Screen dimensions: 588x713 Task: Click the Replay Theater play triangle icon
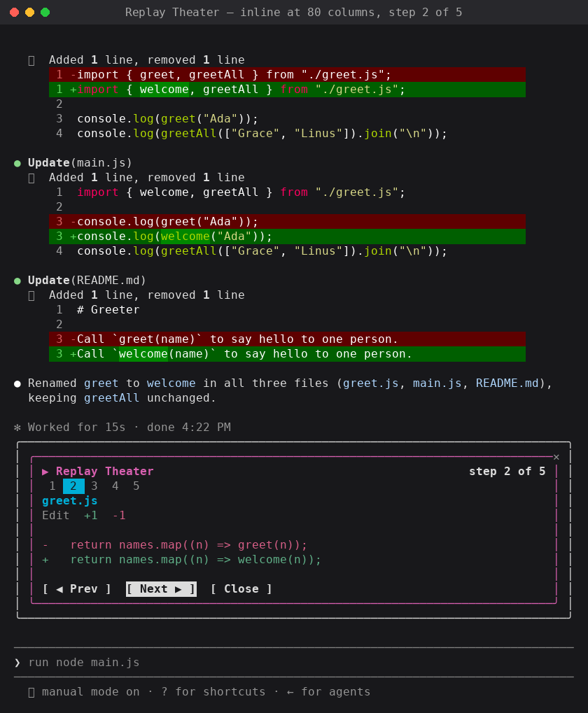[45, 472]
